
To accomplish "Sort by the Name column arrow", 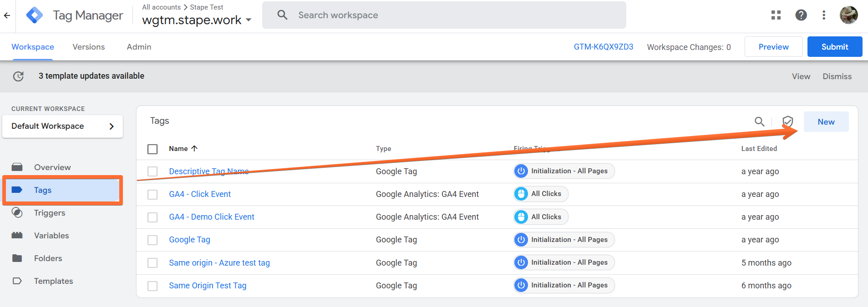I will (x=194, y=148).
